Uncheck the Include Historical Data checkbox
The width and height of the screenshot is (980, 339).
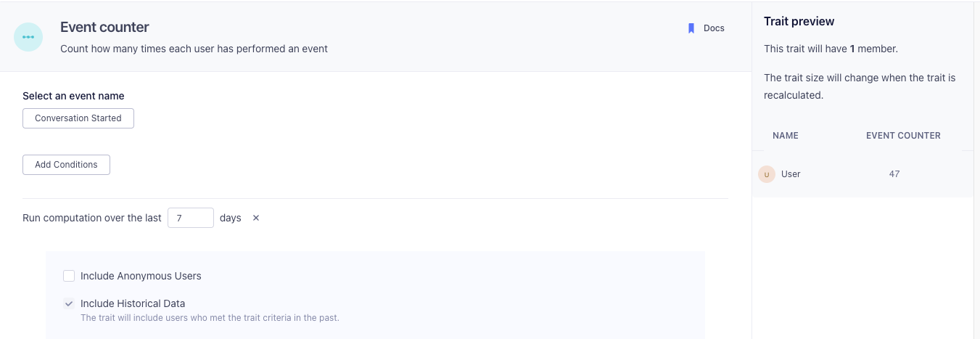point(69,303)
